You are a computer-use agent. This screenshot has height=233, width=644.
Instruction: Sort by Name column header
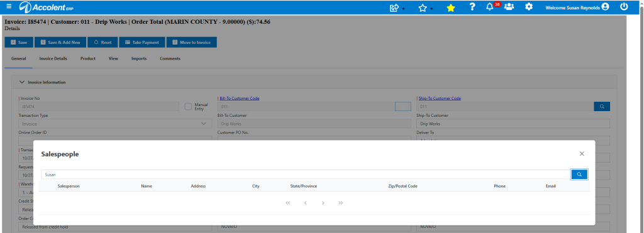[147, 187]
